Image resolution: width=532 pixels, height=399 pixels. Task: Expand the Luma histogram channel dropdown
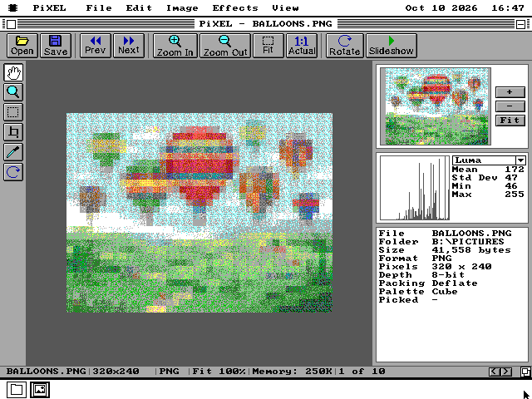(520, 160)
